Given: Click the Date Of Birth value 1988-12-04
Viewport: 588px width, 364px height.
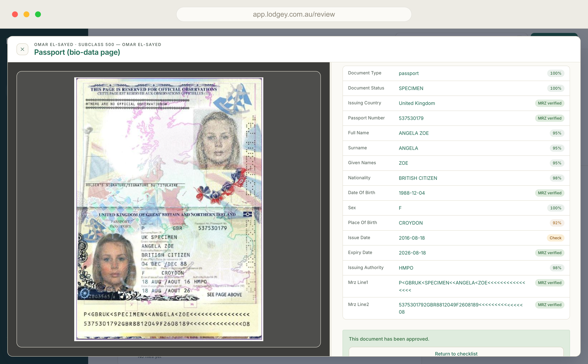Looking at the screenshot, I should [x=412, y=193].
